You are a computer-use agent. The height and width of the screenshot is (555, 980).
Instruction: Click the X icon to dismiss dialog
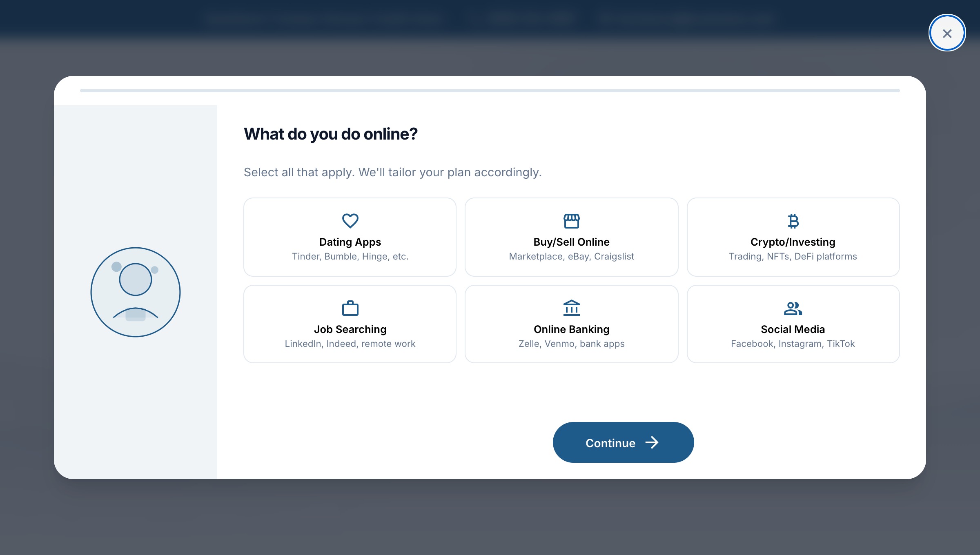[x=947, y=33]
